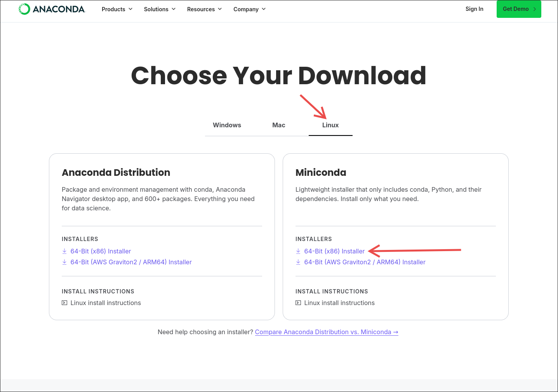Click INSTALLERS label in Anaconda Distribution card
558x392 pixels.
(x=80, y=239)
